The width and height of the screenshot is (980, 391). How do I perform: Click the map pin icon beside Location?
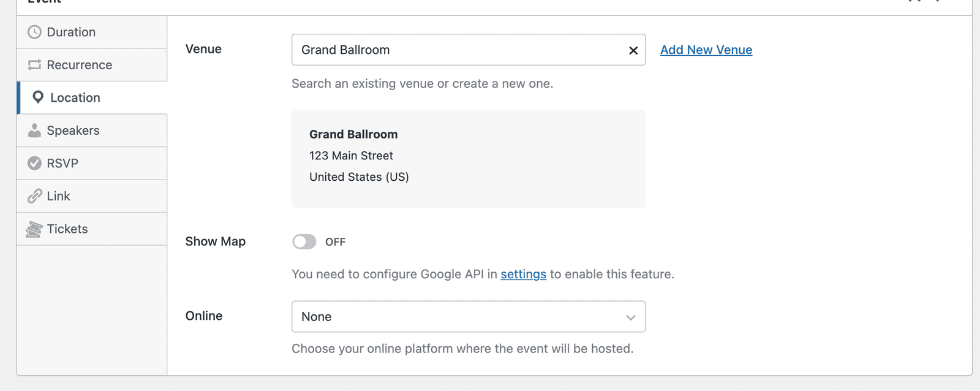pyautogui.click(x=38, y=97)
